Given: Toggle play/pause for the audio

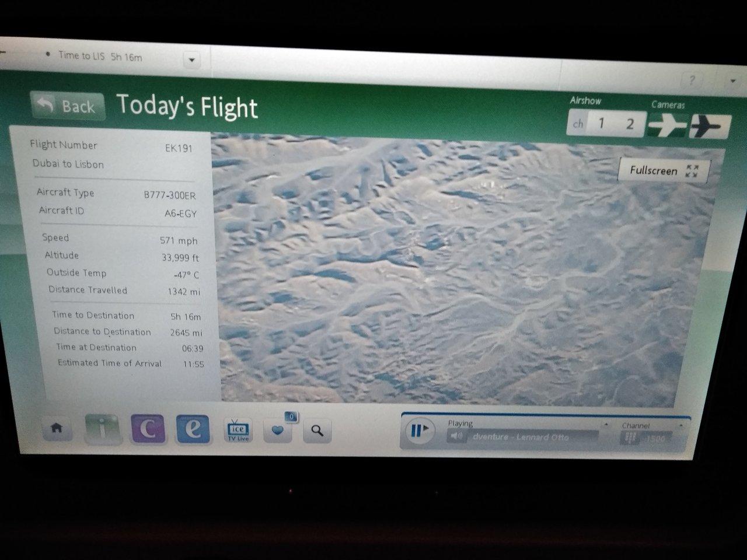Looking at the screenshot, I should [420, 431].
